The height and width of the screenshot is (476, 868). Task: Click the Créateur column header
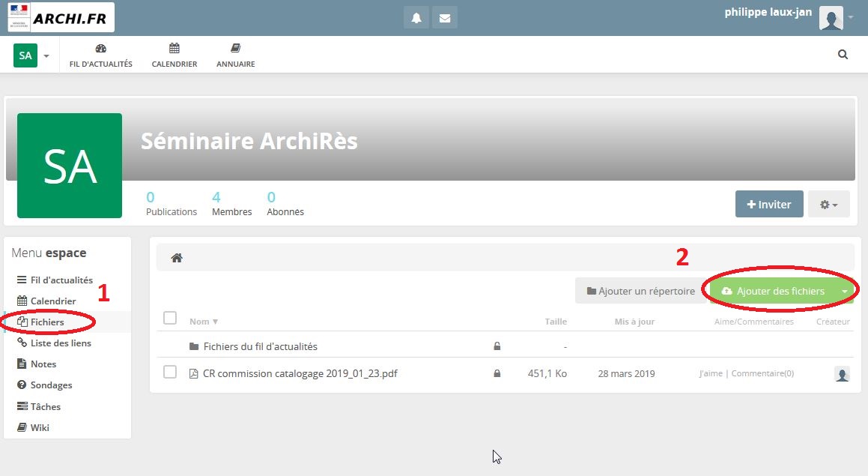(833, 322)
